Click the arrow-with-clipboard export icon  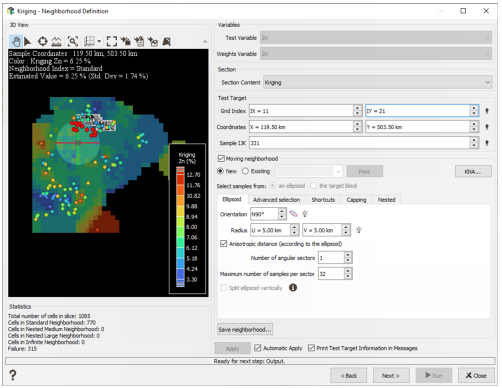coord(139,41)
